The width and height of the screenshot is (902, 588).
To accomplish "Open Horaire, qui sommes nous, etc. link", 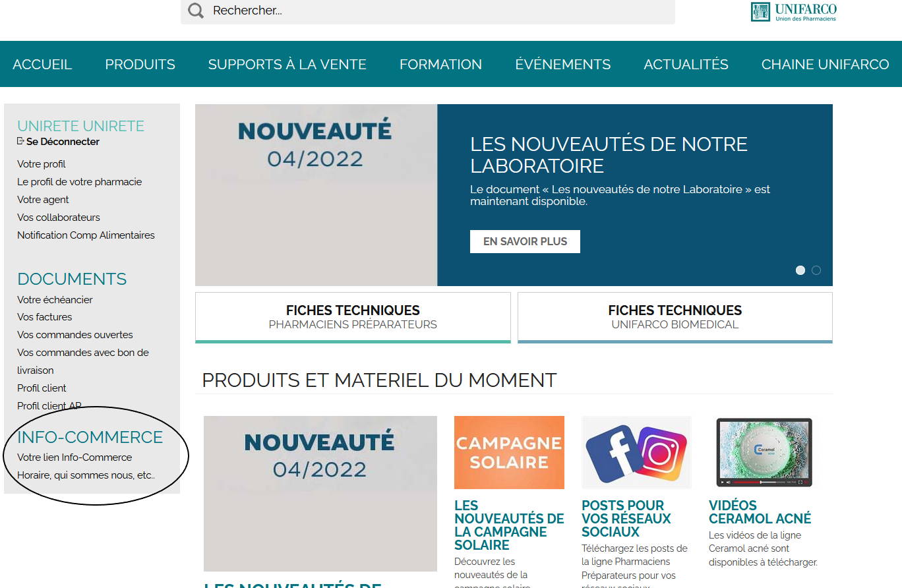I will [x=86, y=475].
